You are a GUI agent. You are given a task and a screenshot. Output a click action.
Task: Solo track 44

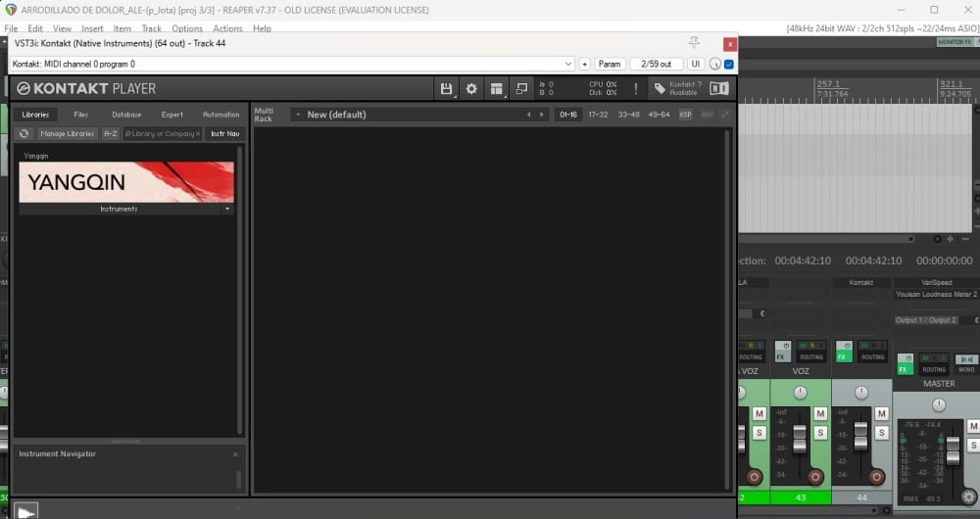[881, 433]
